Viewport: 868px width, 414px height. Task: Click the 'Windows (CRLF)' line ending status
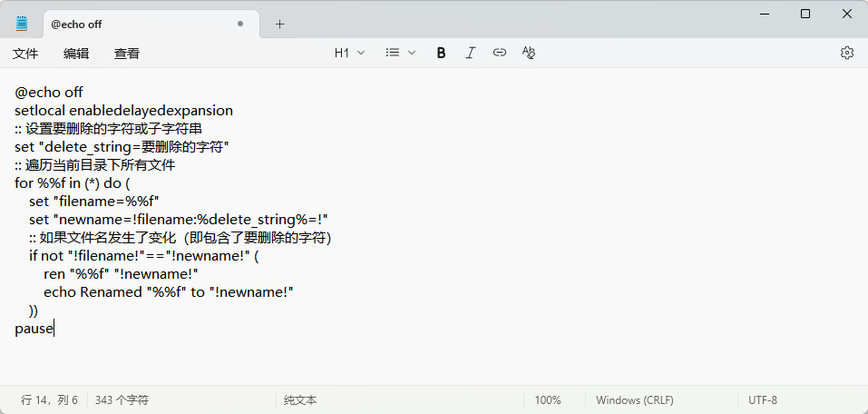(634, 400)
